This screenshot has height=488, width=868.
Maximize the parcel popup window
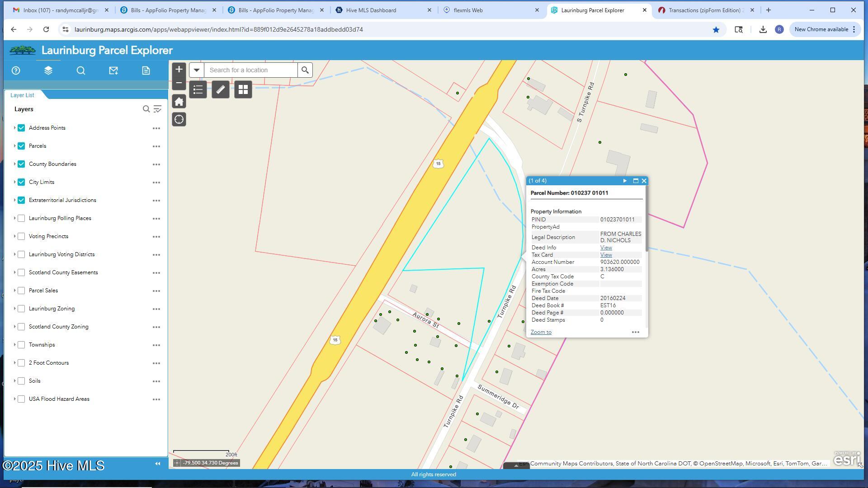pyautogui.click(x=636, y=181)
